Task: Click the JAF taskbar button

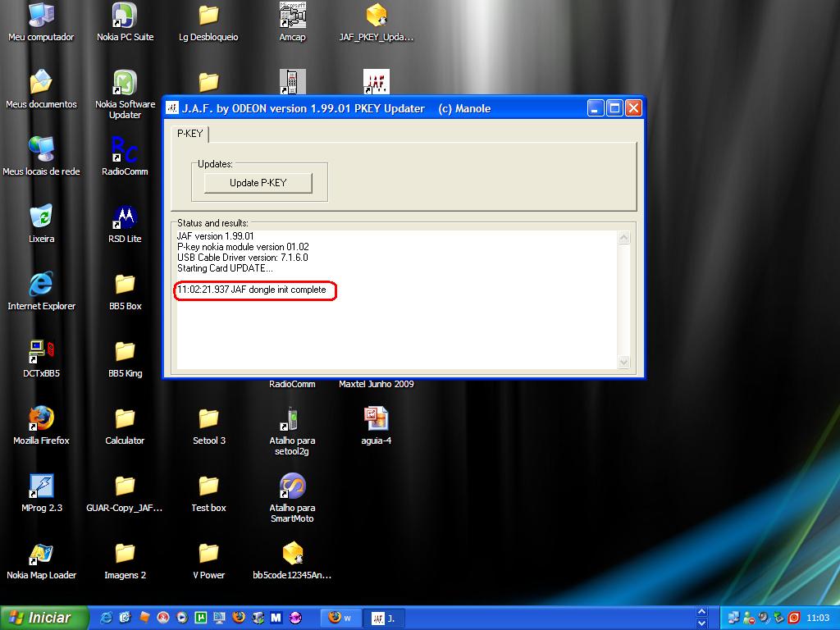Action: [384, 618]
